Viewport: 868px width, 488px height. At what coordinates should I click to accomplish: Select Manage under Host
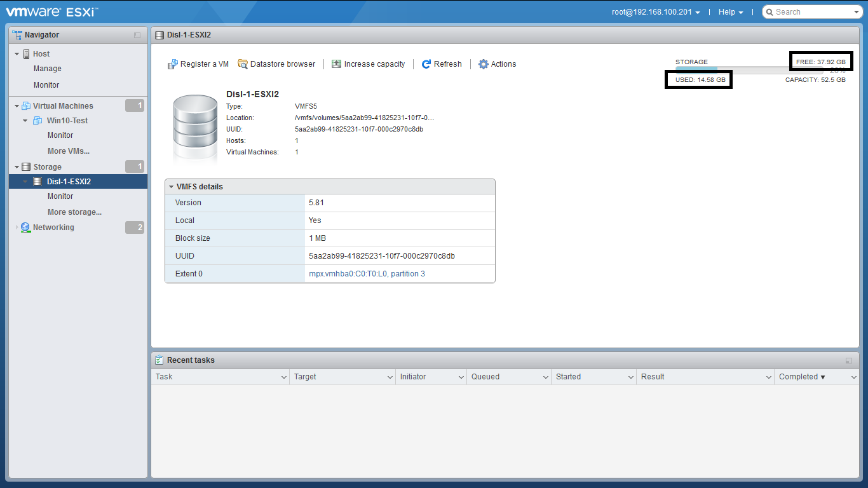coord(48,69)
